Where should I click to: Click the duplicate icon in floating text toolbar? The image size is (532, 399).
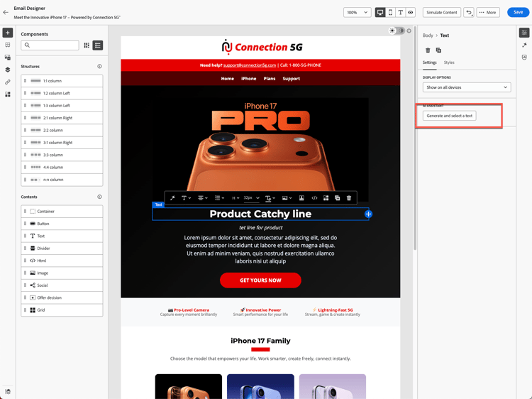point(337,198)
